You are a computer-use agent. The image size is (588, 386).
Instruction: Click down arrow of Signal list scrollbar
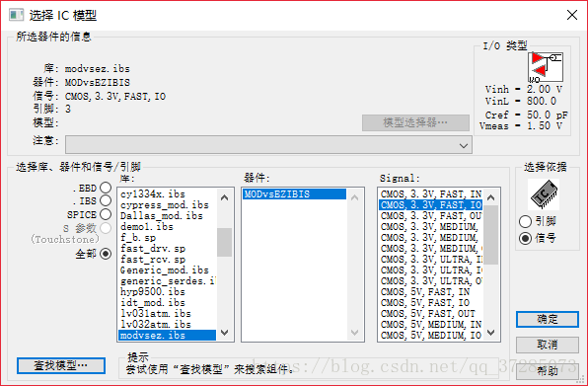click(490, 333)
